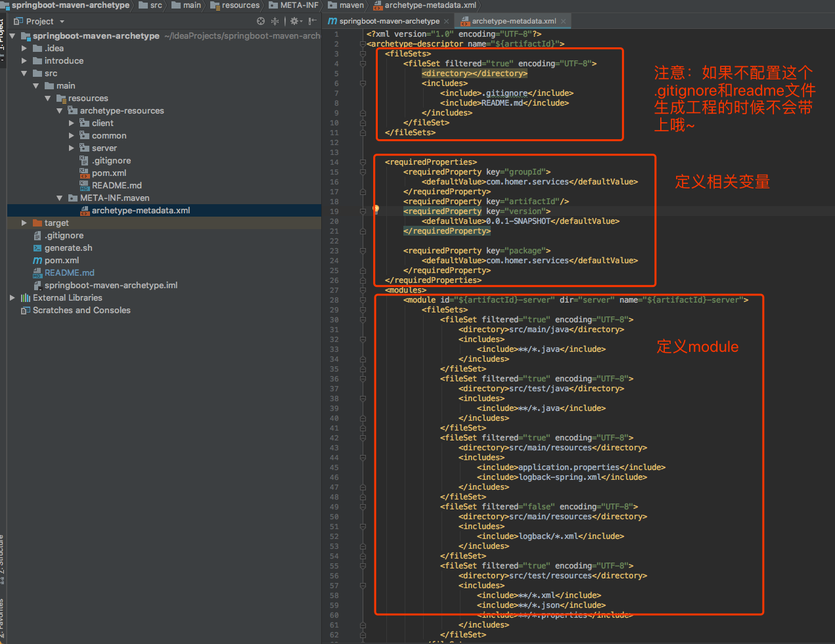This screenshot has width=835, height=644.
Task: Click the collapse-all icon in Project panel
Action: 275,21
